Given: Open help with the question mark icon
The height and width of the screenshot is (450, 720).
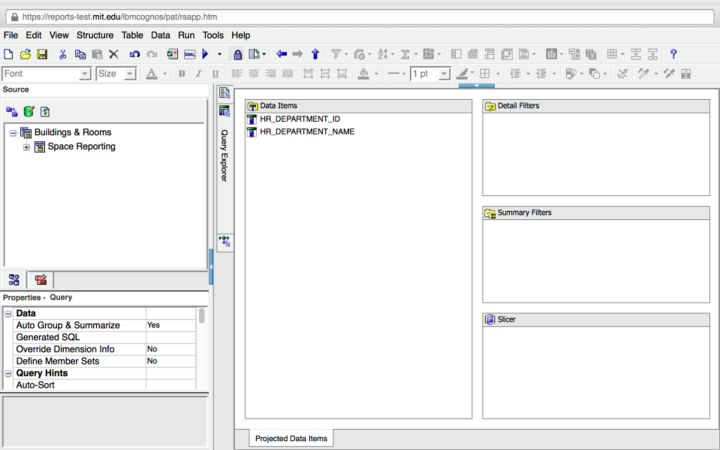Looking at the screenshot, I should 673,54.
